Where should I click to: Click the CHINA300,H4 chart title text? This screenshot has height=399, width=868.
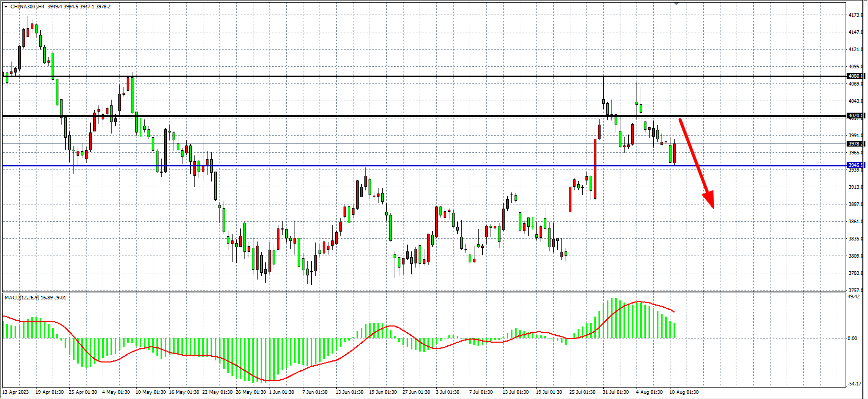point(28,7)
